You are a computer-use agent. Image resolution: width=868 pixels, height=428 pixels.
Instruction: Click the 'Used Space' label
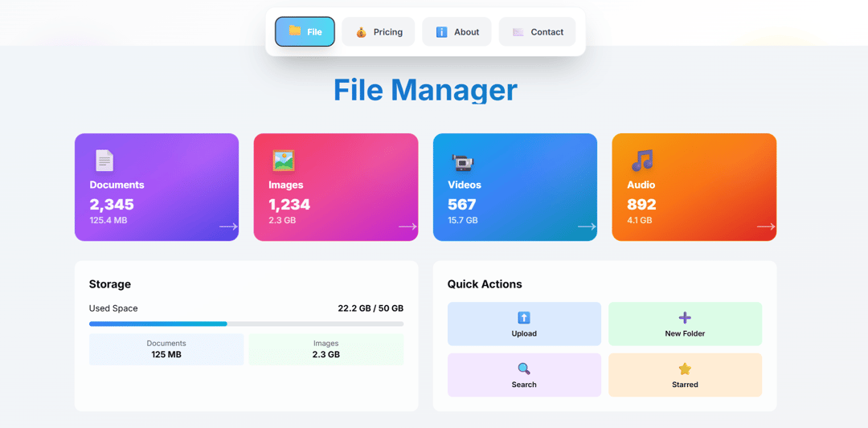pyautogui.click(x=113, y=308)
